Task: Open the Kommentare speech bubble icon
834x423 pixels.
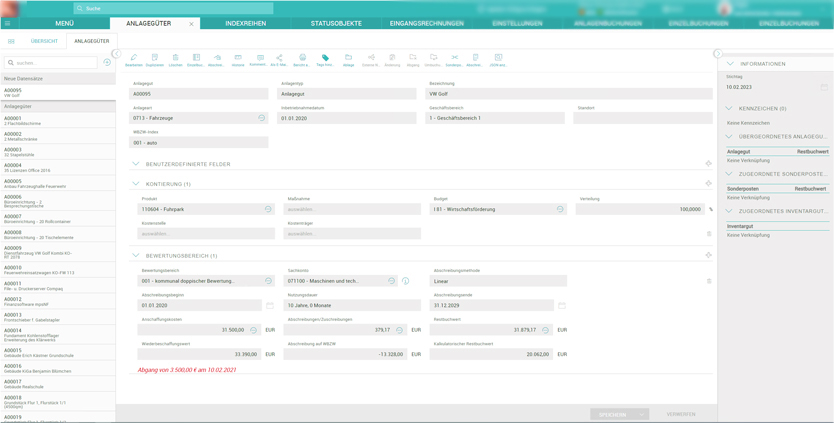Action: click(259, 59)
